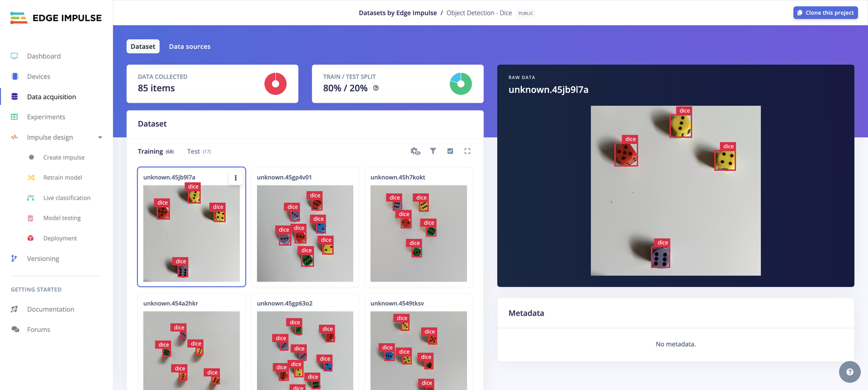
Task: Open the Documentation link
Action: pos(50,309)
